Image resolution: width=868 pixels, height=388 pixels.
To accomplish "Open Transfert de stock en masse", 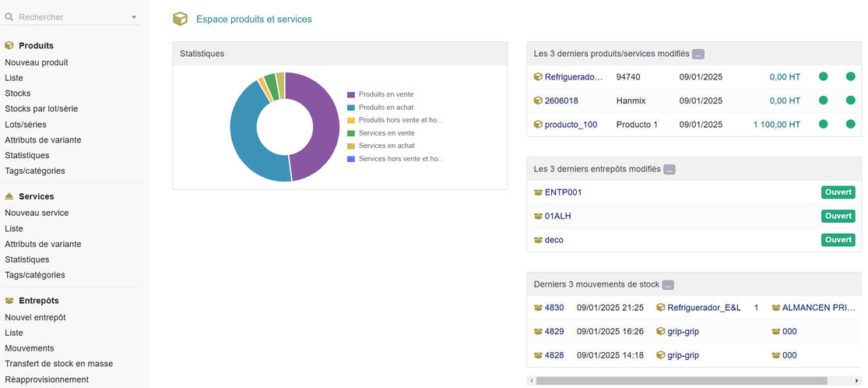I will coord(58,364).
